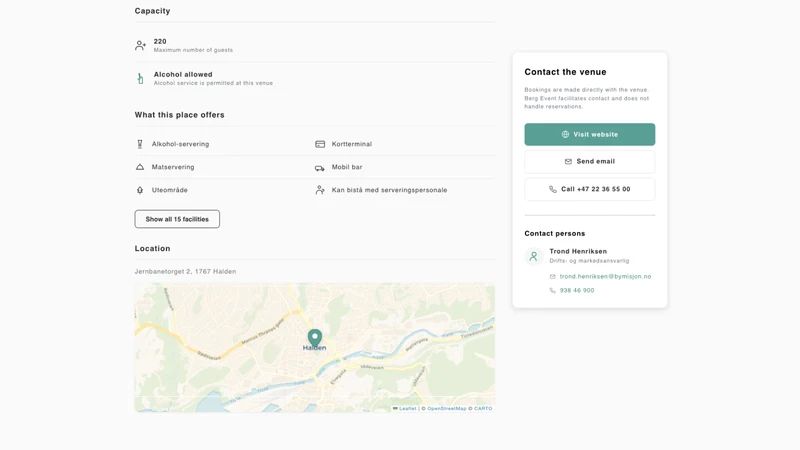
Task: Click the envelope icon in Send email
Action: [x=568, y=161]
